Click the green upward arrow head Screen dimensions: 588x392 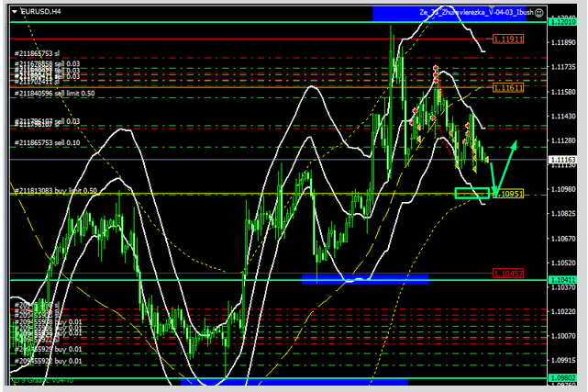pos(516,144)
